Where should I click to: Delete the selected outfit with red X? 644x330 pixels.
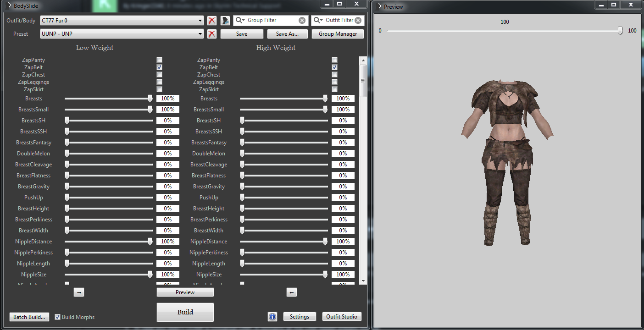point(212,21)
